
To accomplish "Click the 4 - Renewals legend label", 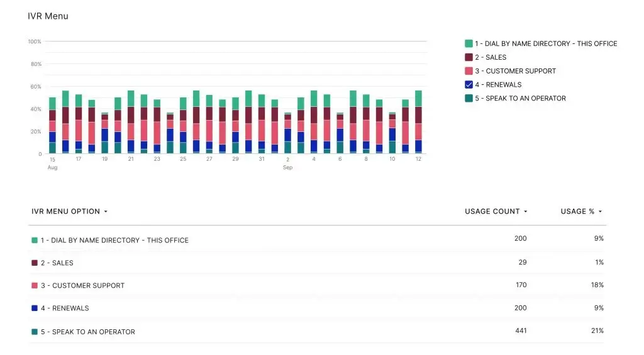I will 498,85.
